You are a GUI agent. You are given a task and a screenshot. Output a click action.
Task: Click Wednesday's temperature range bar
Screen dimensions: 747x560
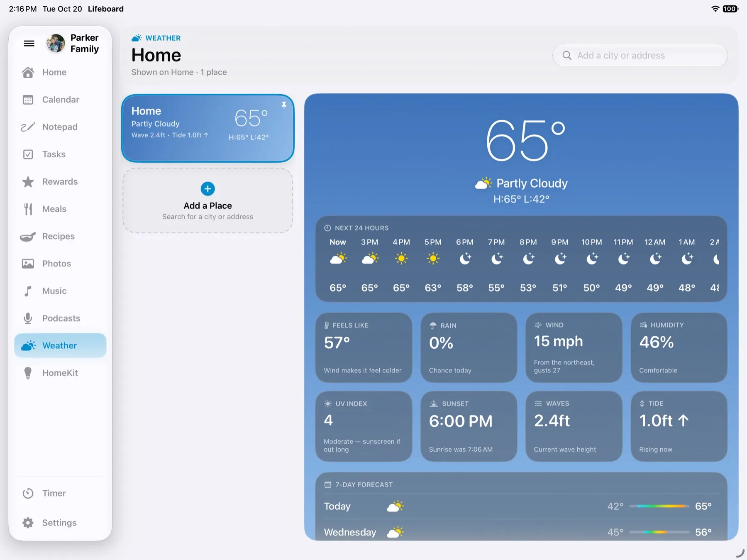pyautogui.click(x=659, y=532)
